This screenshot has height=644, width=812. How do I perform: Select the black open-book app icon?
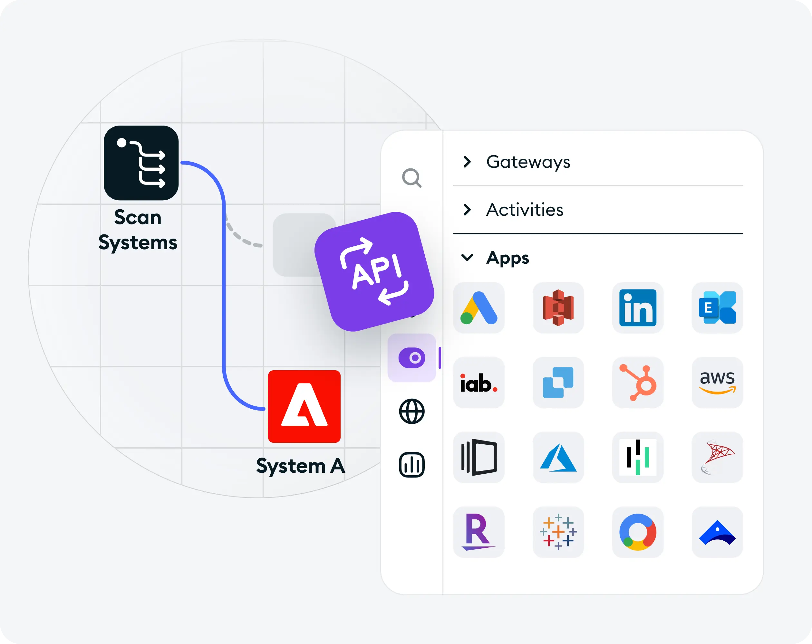click(x=479, y=457)
